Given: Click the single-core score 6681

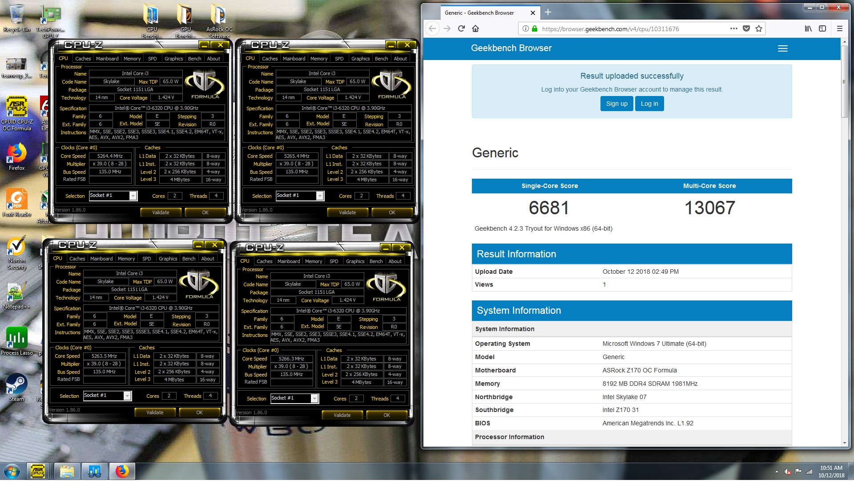Looking at the screenshot, I should pyautogui.click(x=549, y=208).
